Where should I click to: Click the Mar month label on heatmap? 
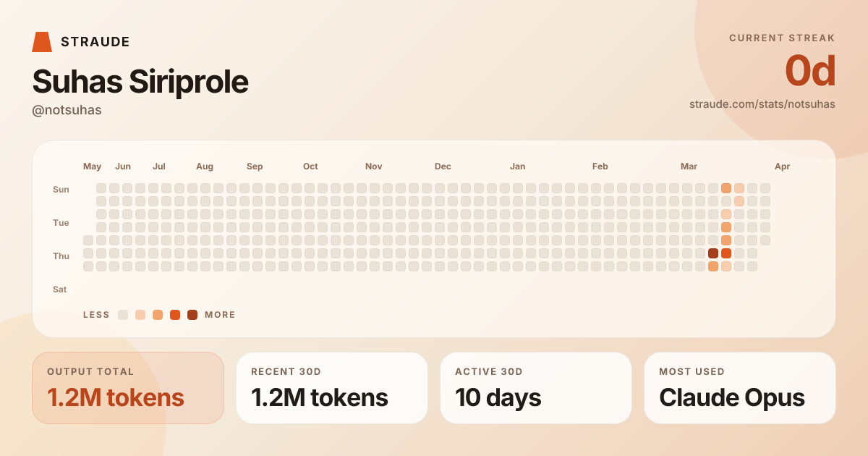tap(689, 166)
